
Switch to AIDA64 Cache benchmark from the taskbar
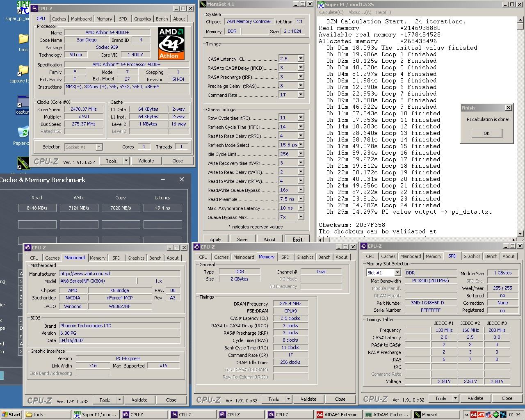point(386,415)
